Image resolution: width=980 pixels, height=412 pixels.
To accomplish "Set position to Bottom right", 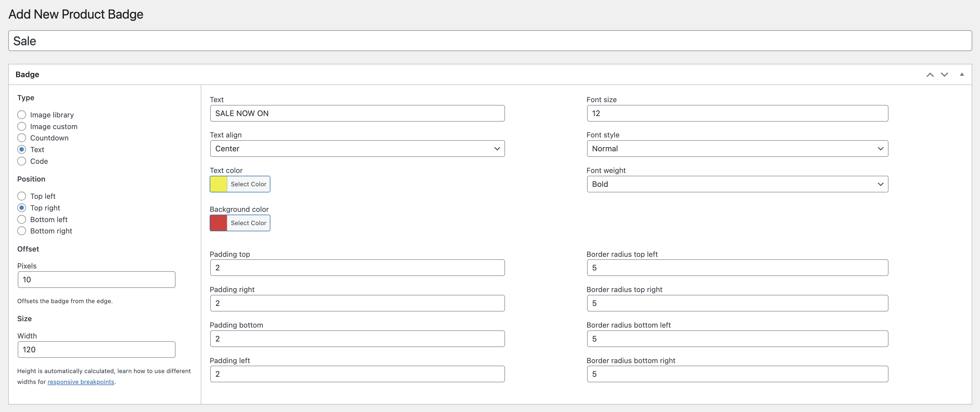I will coord(22,231).
